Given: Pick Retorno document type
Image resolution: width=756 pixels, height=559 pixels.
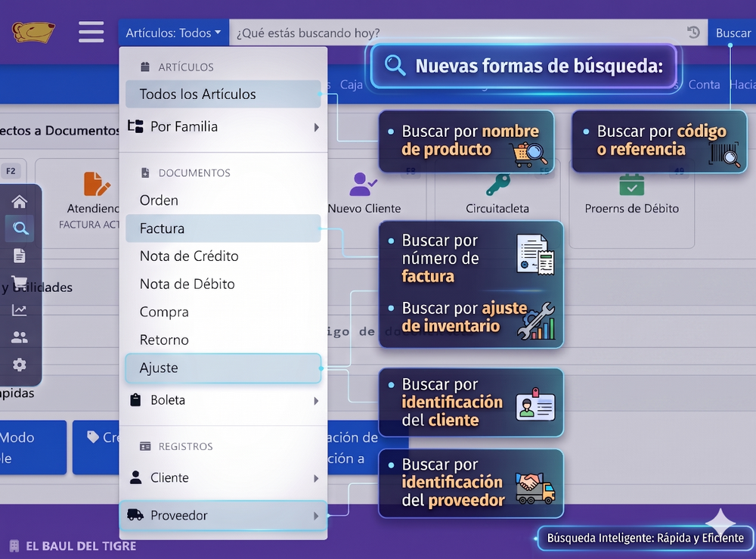Looking at the screenshot, I should point(223,340).
